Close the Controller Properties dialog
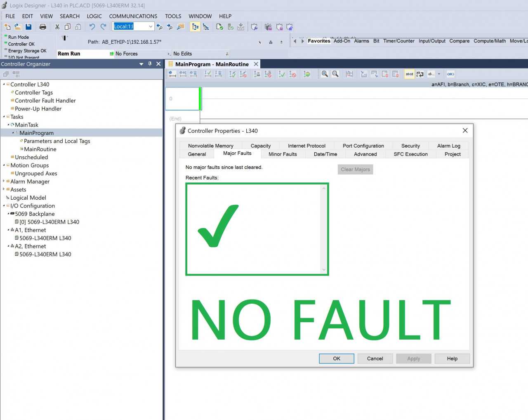This screenshot has height=420, width=528. point(465,130)
